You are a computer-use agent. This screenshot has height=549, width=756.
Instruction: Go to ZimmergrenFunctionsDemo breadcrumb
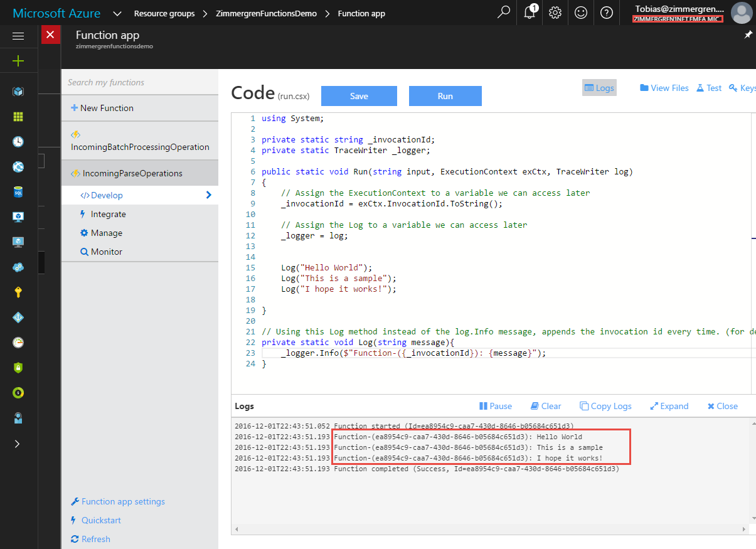pyautogui.click(x=266, y=13)
